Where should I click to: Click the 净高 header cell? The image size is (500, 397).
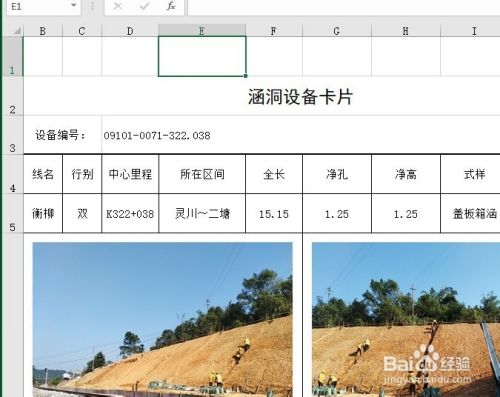[406, 174]
